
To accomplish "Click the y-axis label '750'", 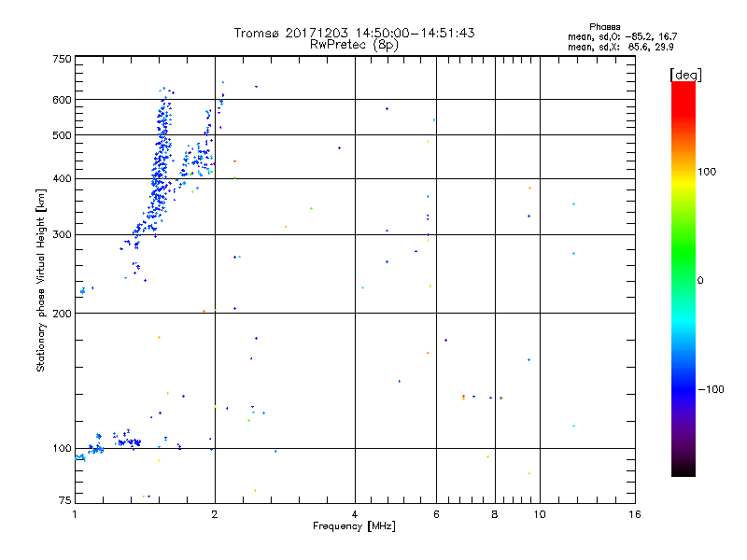I will point(62,59).
